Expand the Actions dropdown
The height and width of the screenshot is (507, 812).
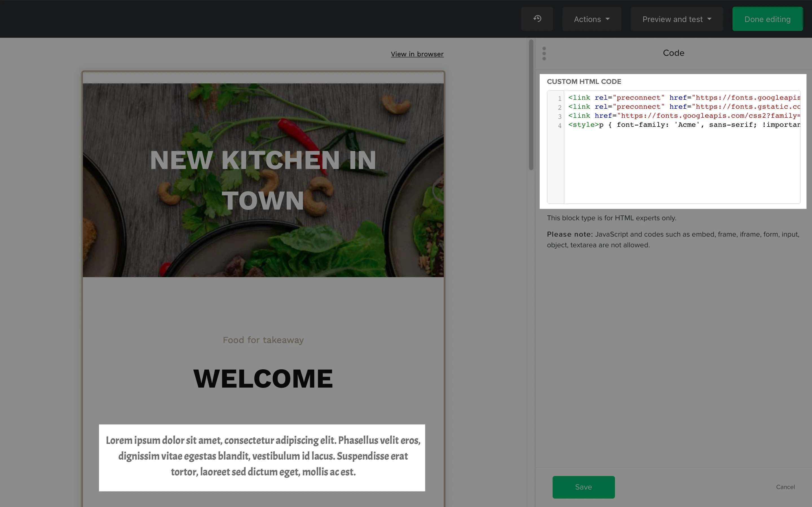(591, 19)
